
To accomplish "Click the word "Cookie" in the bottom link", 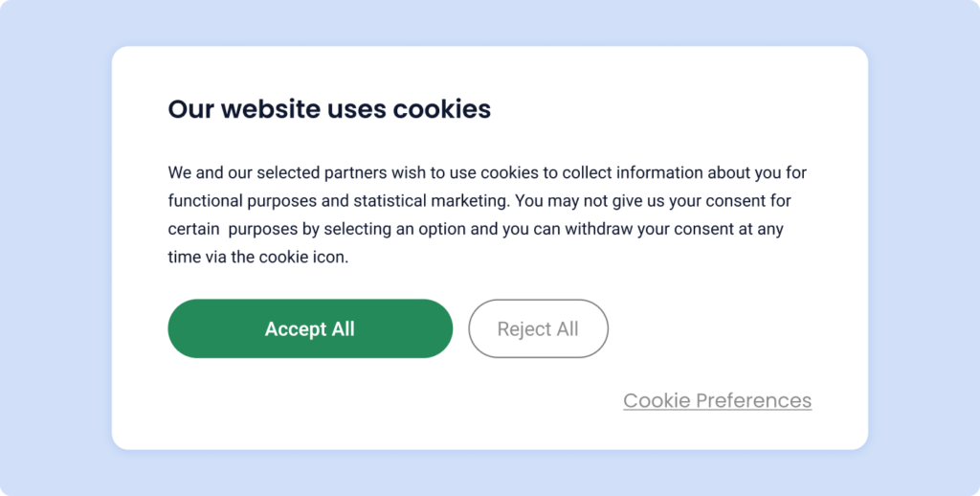I will coord(657,400).
